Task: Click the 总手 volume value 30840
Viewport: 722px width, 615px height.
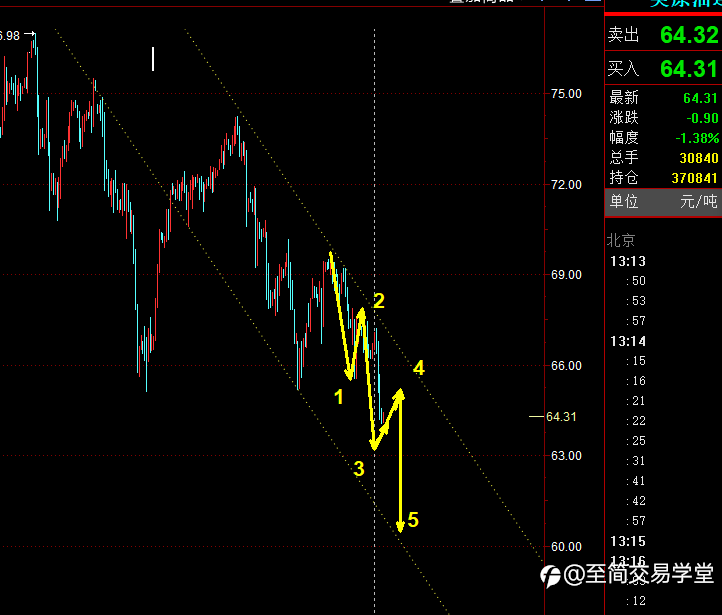Action: click(x=699, y=158)
